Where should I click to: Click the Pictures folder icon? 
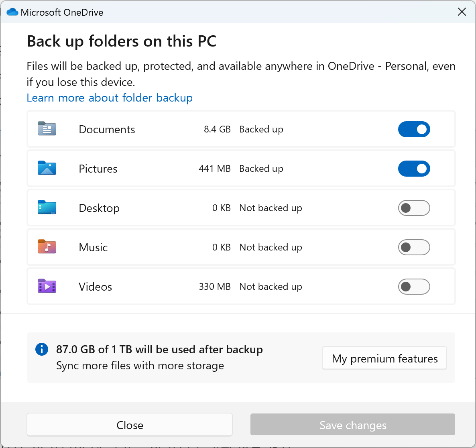pos(47,168)
